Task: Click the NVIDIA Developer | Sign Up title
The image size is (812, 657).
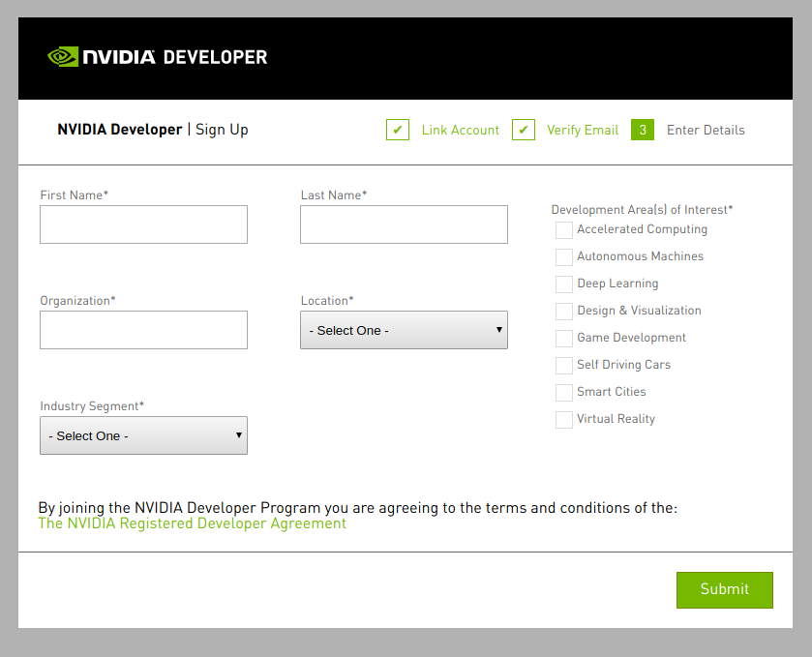Action: [153, 130]
